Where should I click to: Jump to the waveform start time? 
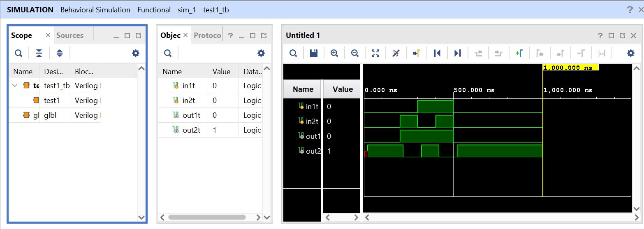[x=437, y=53]
